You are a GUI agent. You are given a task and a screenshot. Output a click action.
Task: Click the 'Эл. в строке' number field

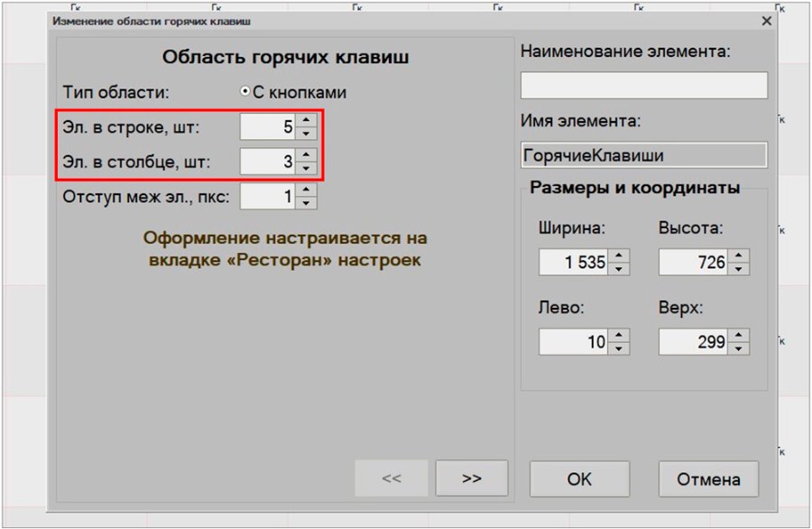[268, 127]
